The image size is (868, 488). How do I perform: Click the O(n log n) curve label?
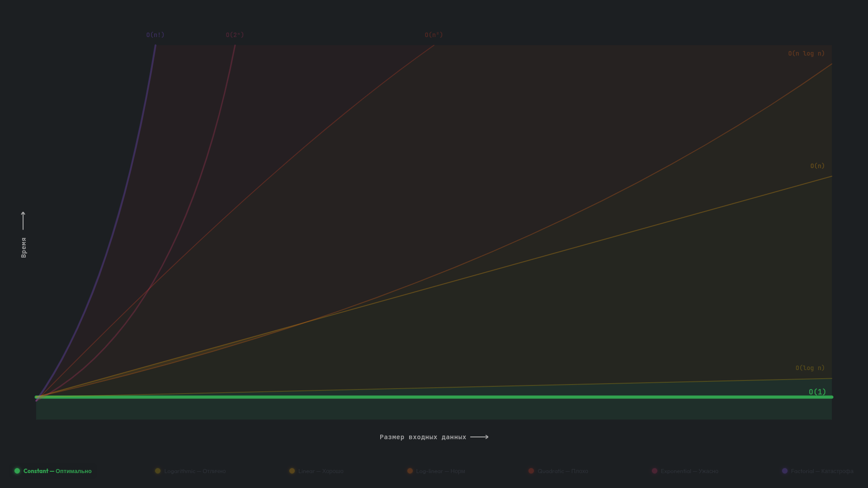pos(806,53)
